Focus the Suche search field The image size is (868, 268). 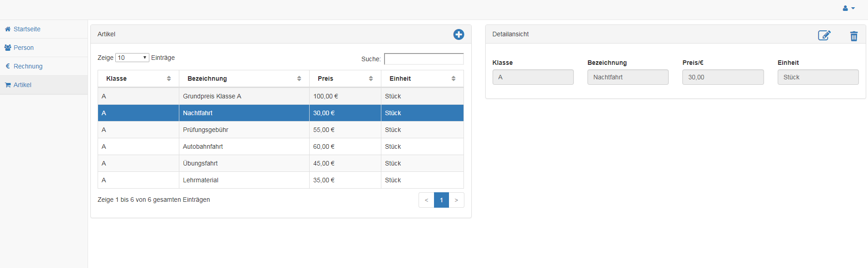[x=424, y=59]
